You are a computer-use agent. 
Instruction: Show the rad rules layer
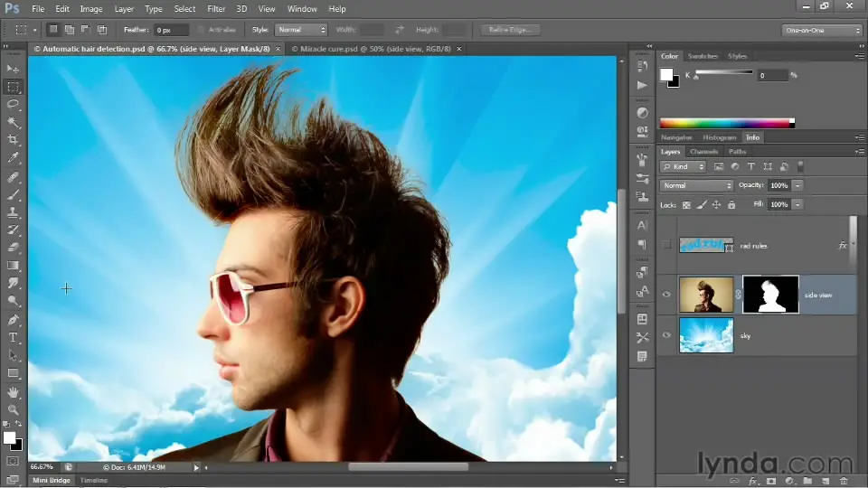click(x=667, y=245)
